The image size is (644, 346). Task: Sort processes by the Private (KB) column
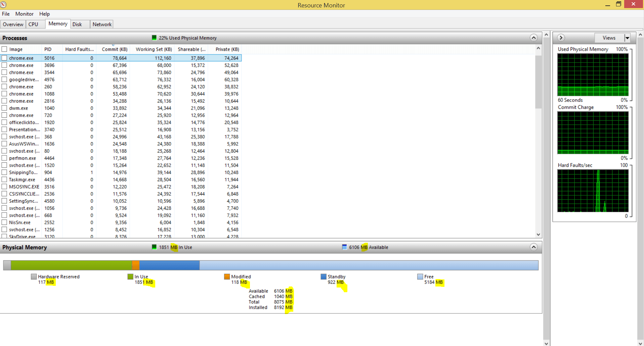pos(227,49)
